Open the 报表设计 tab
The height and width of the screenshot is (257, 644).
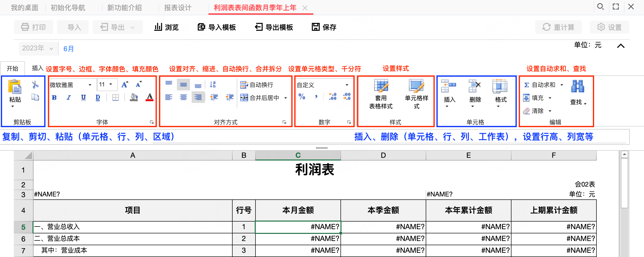pyautogui.click(x=178, y=8)
